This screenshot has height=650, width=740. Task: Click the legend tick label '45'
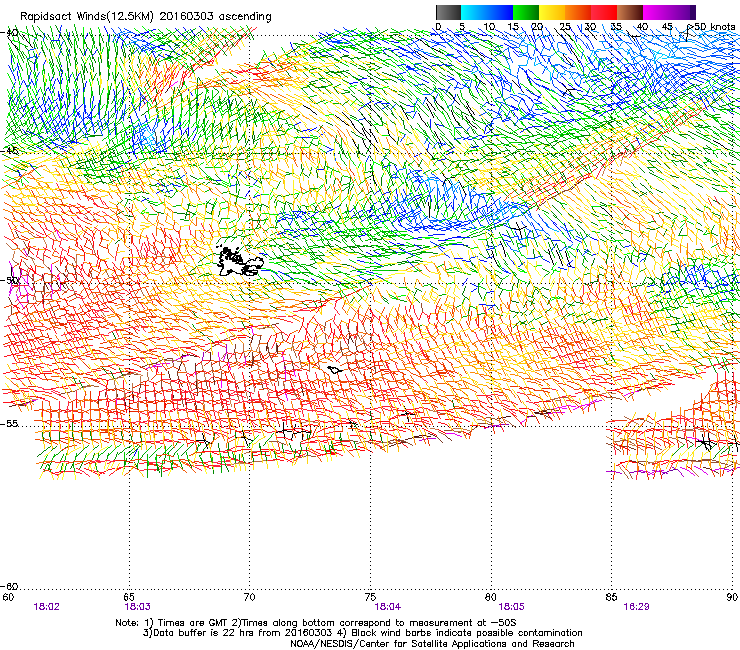(x=667, y=27)
